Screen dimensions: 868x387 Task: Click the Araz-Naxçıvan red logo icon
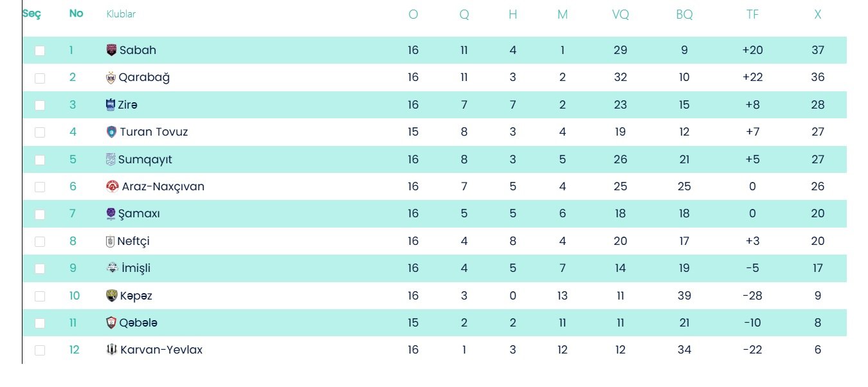click(x=113, y=187)
